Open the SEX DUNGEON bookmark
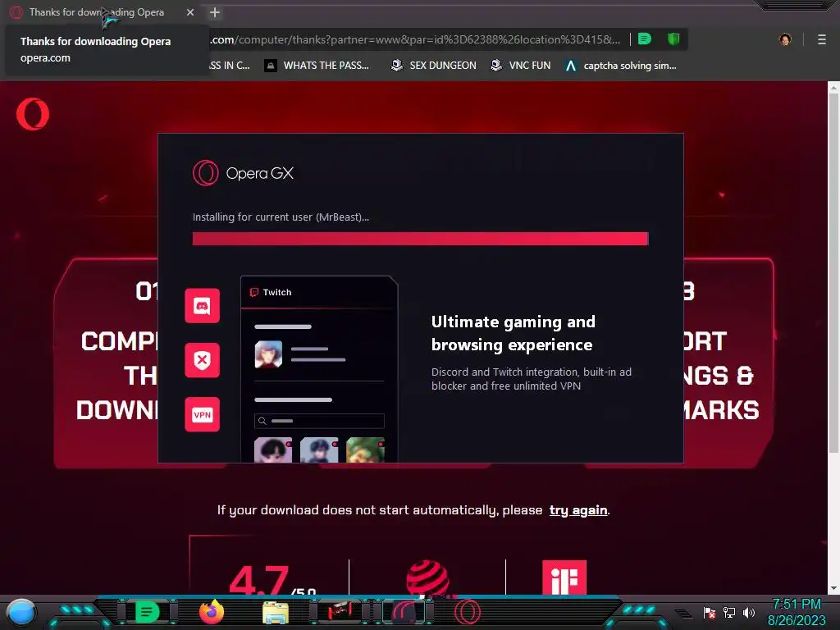 pos(433,66)
